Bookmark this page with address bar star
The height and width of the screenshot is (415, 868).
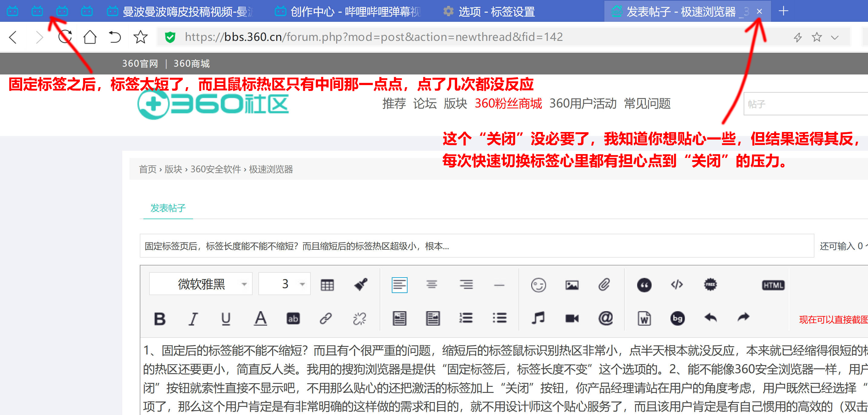pos(817,37)
